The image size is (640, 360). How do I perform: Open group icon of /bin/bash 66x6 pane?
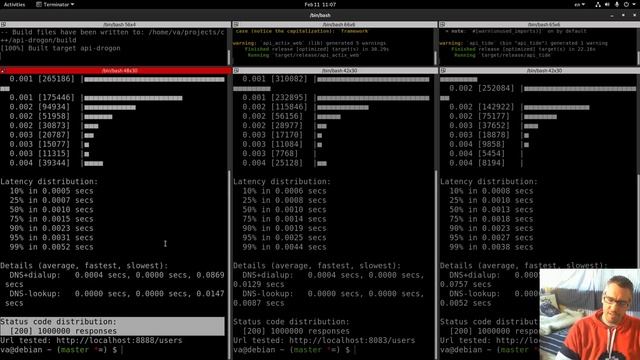pyautogui.click(x=236, y=24)
